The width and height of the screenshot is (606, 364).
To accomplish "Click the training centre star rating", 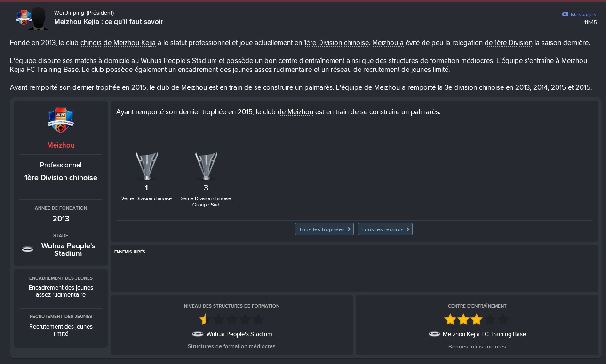I will coord(477,320).
